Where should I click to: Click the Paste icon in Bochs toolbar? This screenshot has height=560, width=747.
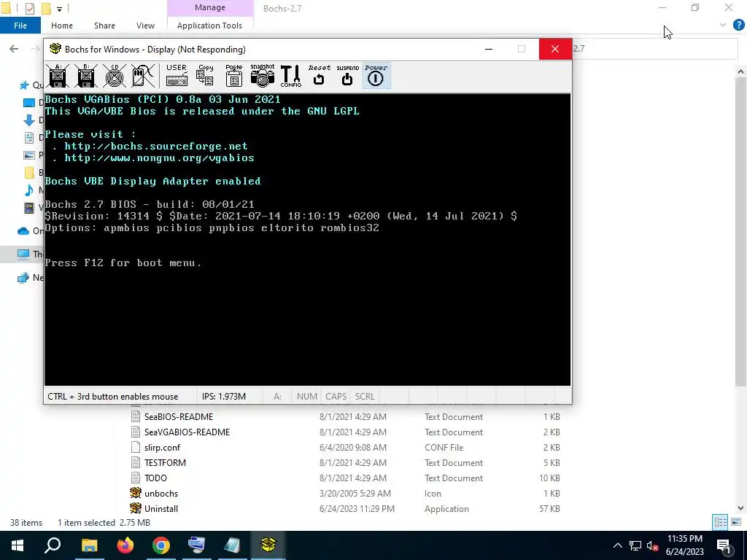pos(234,76)
